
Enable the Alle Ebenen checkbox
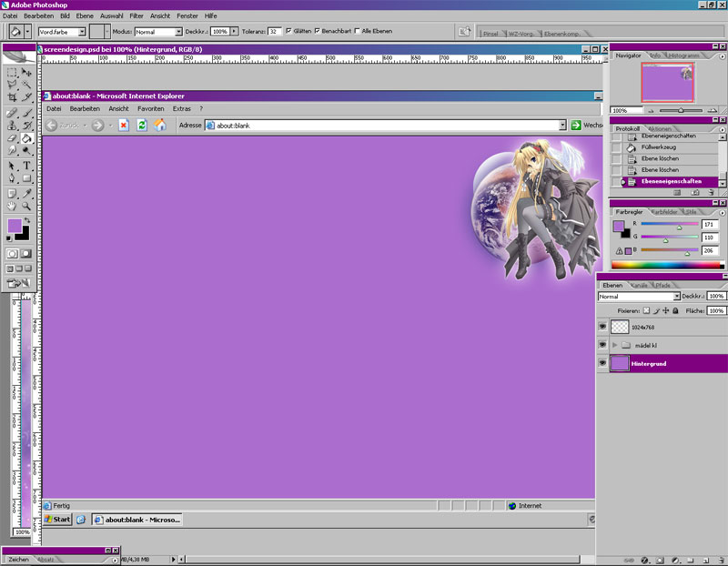tap(357, 31)
